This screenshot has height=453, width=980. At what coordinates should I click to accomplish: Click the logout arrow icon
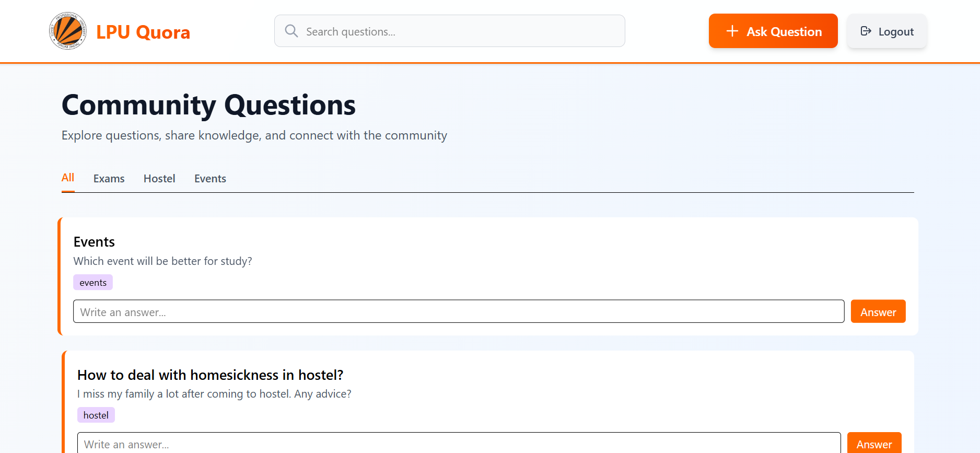866,31
